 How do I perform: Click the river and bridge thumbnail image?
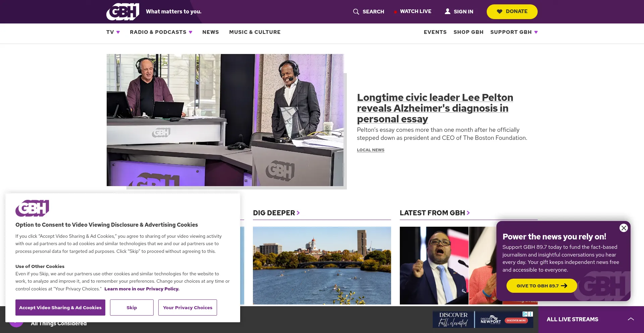tap(322, 266)
